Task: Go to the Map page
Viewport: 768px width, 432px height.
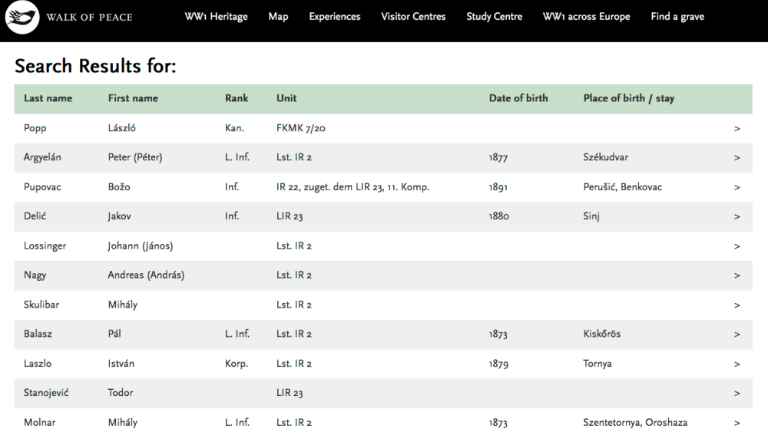Action: (x=278, y=17)
